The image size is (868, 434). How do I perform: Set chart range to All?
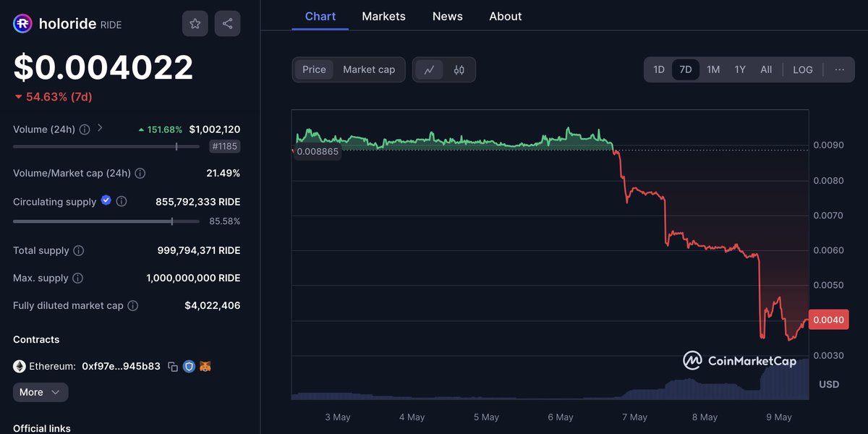tap(766, 69)
